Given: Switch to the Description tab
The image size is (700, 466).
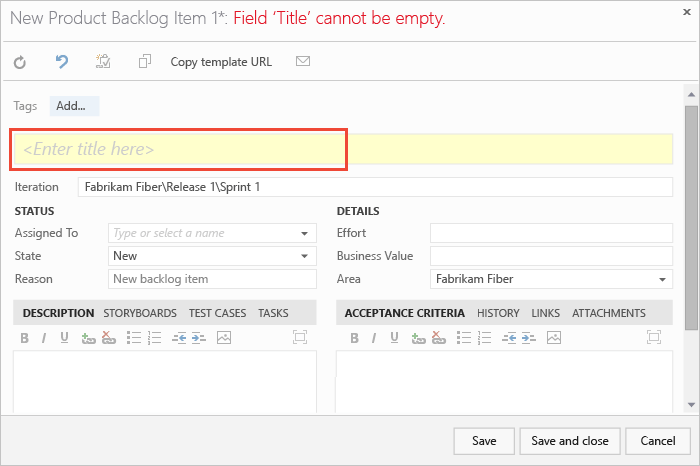Looking at the screenshot, I should [58, 313].
